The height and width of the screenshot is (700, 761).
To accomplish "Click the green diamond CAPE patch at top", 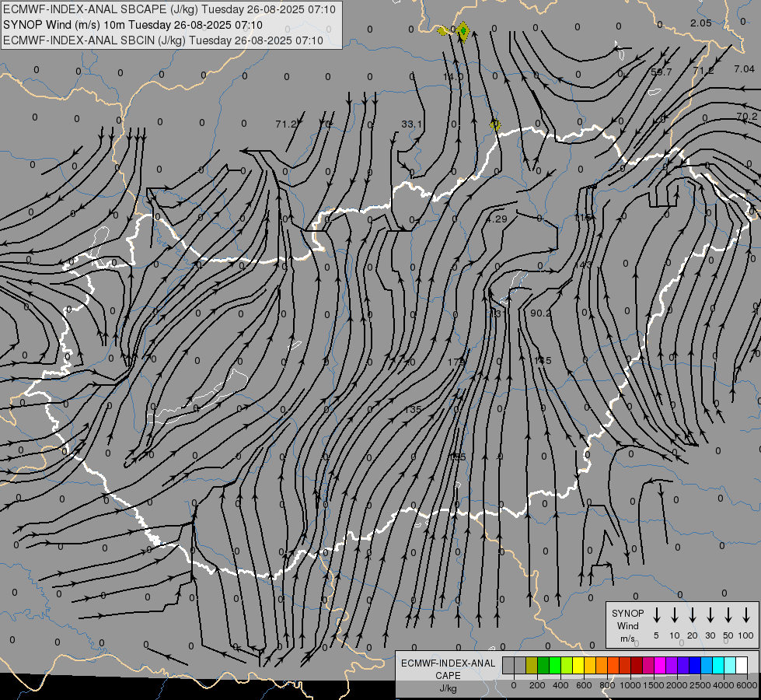I will click(463, 32).
